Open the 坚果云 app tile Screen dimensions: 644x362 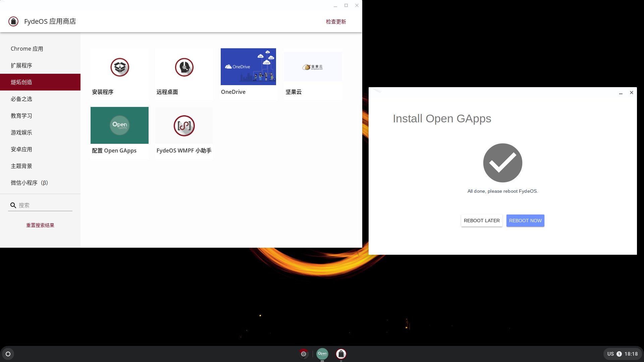tap(313, 67)
